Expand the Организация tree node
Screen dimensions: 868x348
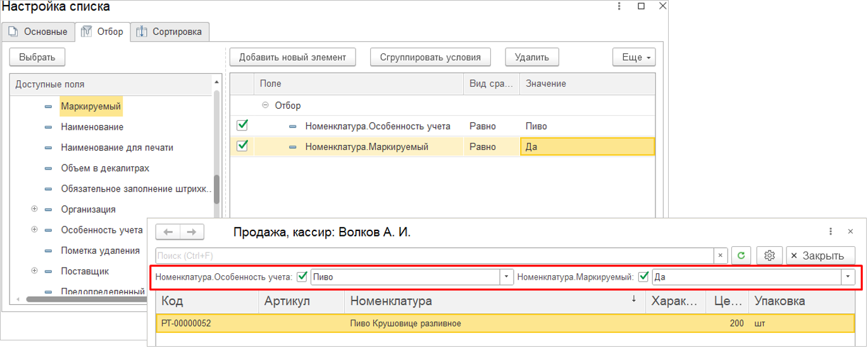pos(34,209)
